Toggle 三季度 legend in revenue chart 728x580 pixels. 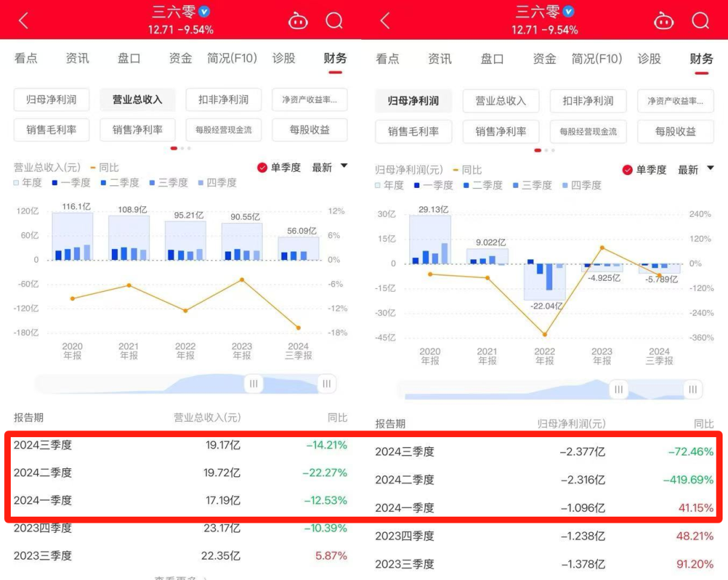pos(169,183)
